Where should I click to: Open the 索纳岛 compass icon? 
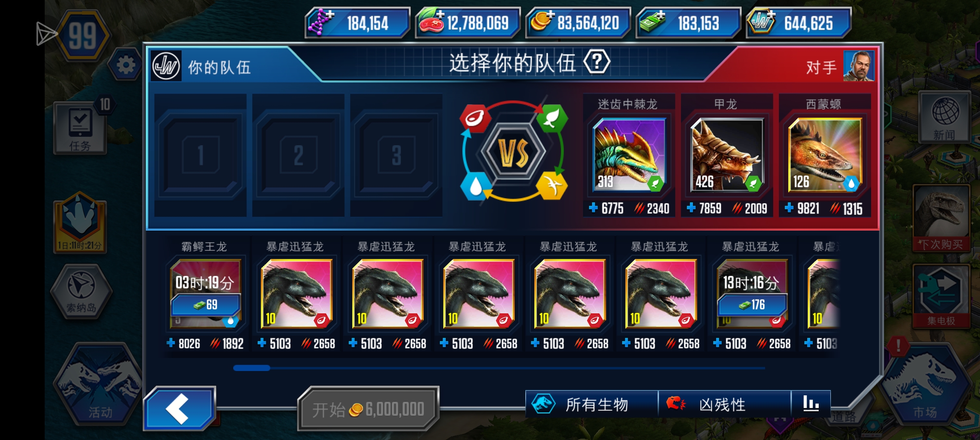pos(81,291)
